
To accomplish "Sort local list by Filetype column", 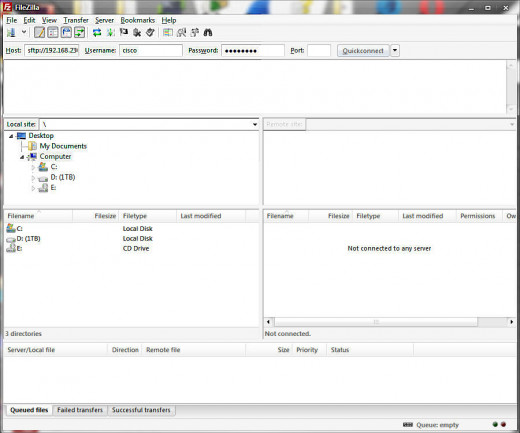I will (148, 216).
